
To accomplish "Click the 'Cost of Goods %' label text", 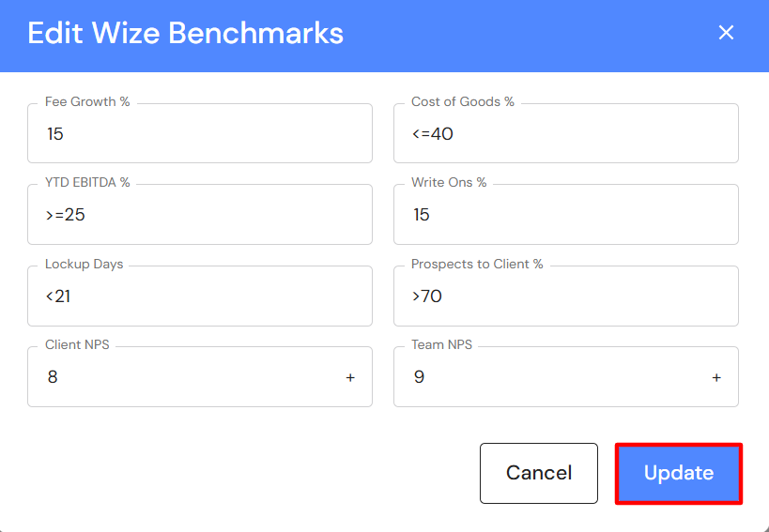I will [463, 101].
